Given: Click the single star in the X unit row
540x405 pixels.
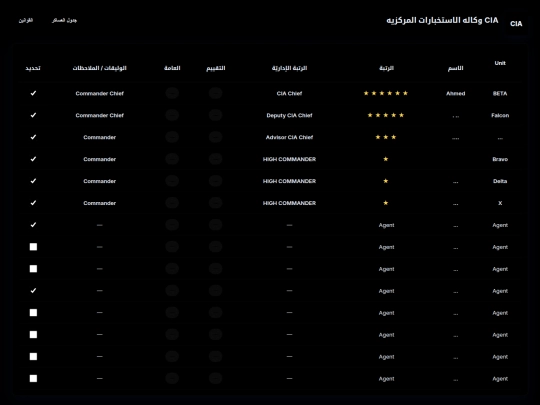Looking at the screenshot, I should (x=386, y=203).
